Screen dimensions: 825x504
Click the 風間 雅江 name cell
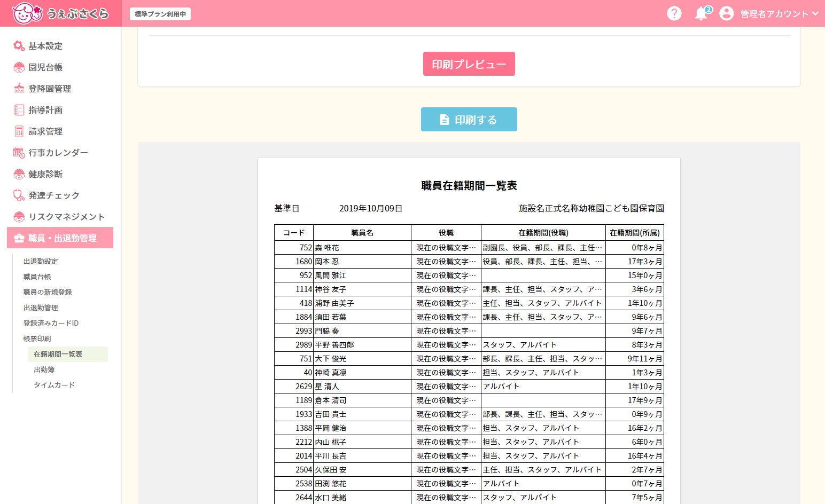(x=362, y=275)
